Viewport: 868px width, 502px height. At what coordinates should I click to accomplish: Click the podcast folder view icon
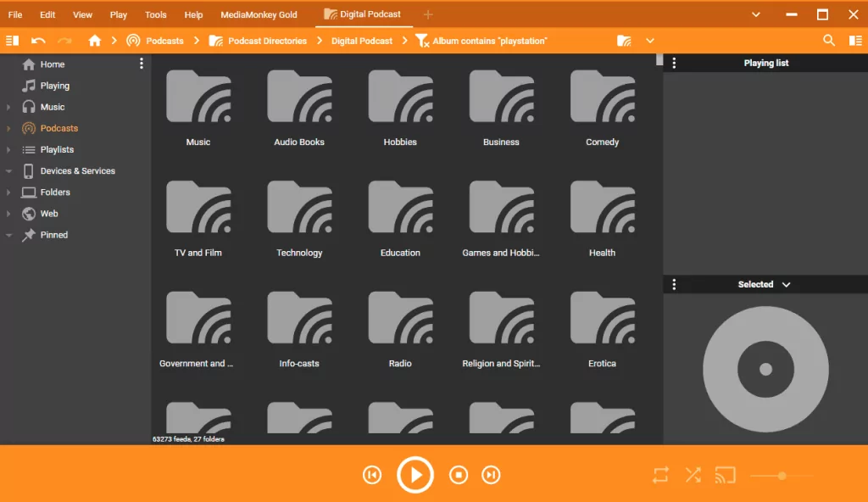[625, 41]
